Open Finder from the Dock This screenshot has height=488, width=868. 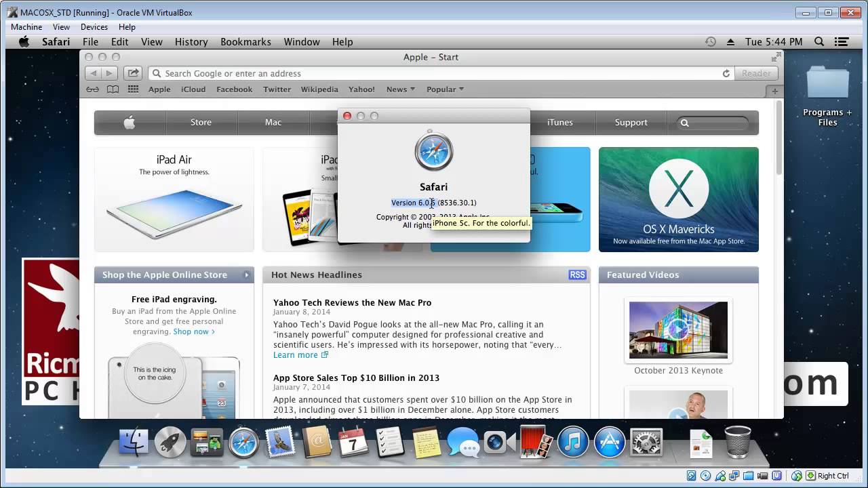coord(134,443)
